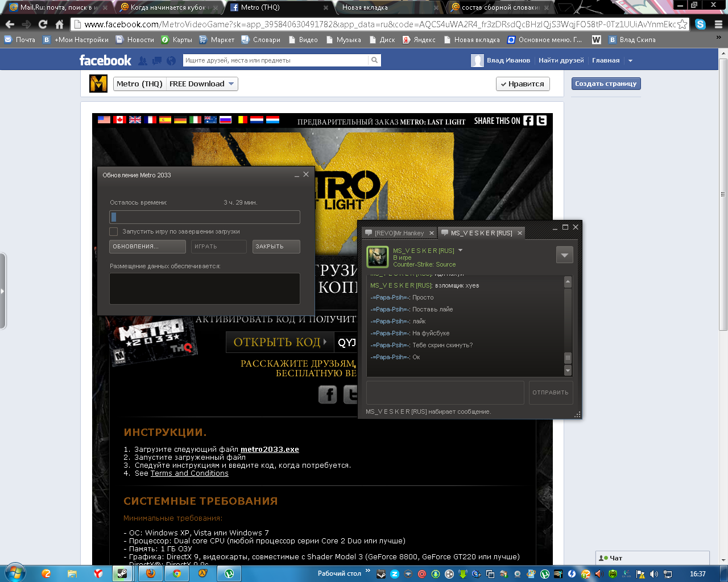Open Facebook notifications globe icon
The height and width of the screenshot is (582, 728).
170,61
